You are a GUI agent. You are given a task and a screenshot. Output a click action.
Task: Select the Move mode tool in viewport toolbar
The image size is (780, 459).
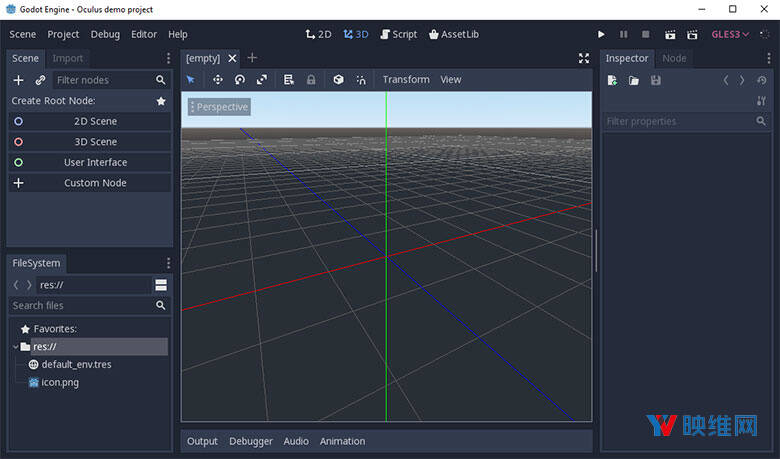click(217, 80)
